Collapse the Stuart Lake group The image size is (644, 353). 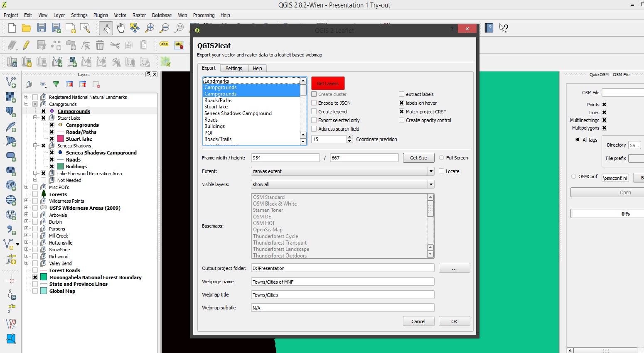point(35,118)
